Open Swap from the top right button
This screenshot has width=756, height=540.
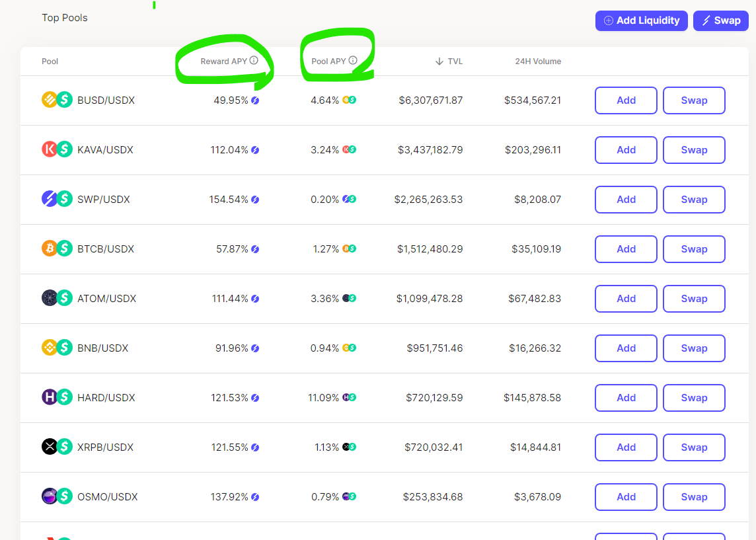tap(721, 20)
